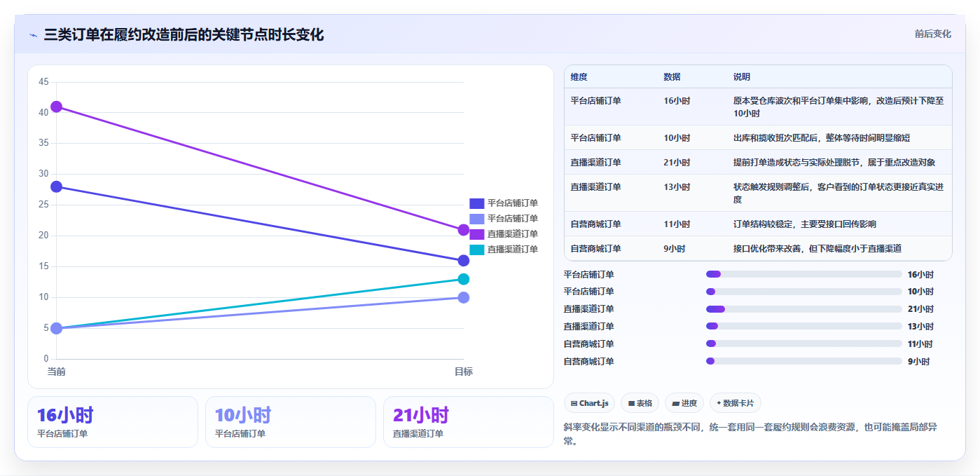Click the 目标 x-axis label
Viewport: 980px width, 476px height.
pos(463,372)
